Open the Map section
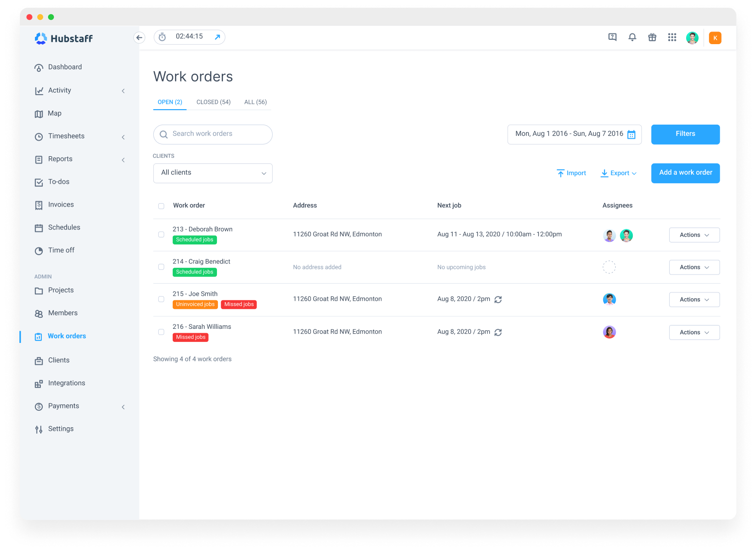This screenshot has width=756, height=551. point(55,113)
